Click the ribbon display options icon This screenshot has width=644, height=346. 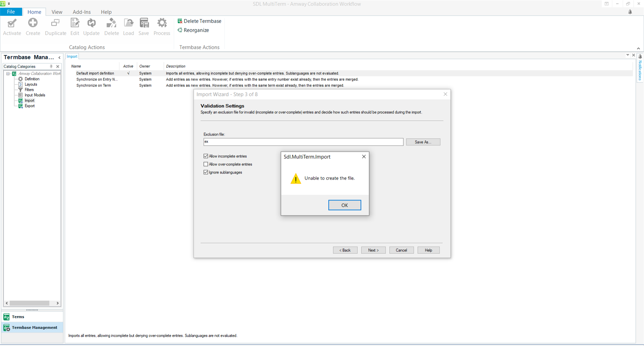[x=607, y=4]
